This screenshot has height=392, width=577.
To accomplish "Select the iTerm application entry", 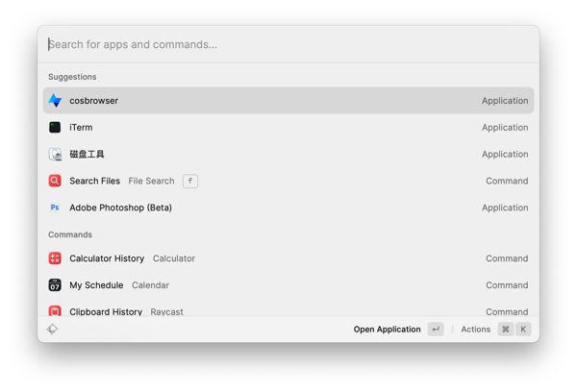I will [288, 127].
